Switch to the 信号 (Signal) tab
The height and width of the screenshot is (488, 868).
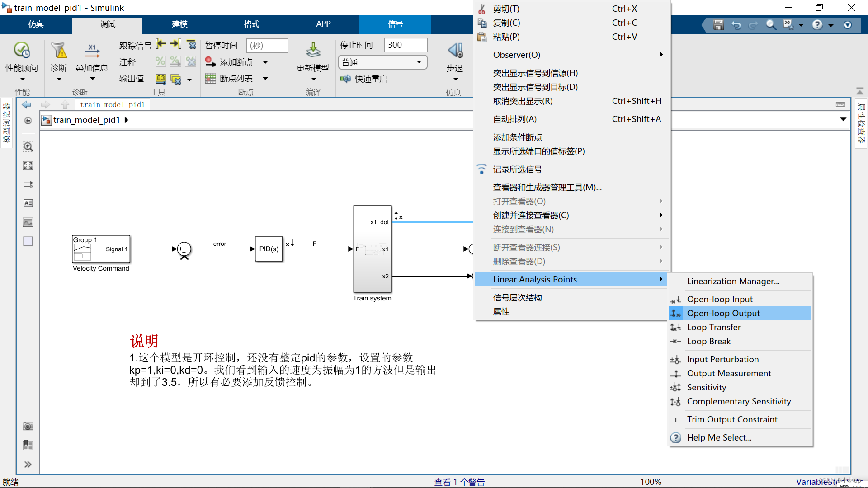395,24
